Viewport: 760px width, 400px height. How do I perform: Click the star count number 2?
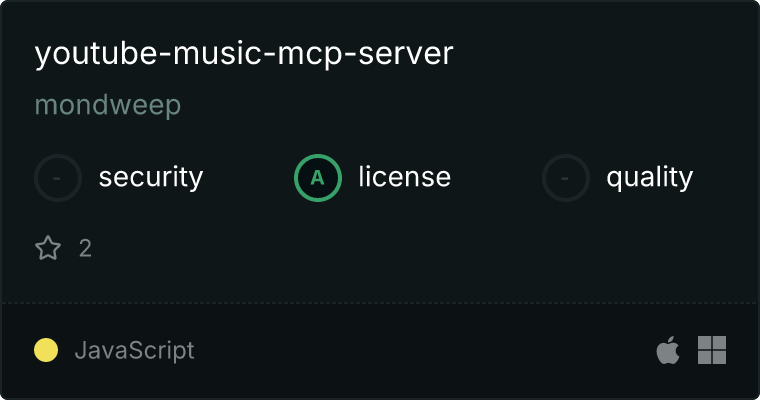(85, 249)
